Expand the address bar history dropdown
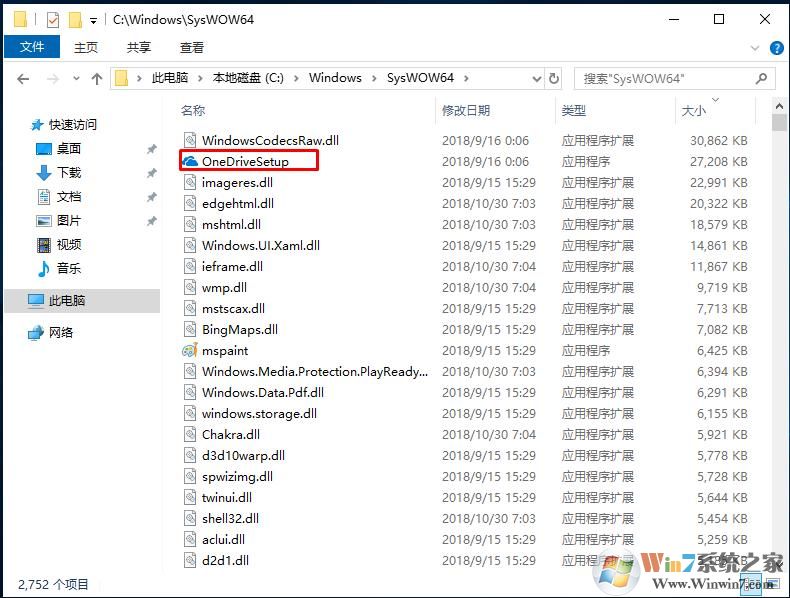The image size is (790, 598). click(x=537, y=78)
